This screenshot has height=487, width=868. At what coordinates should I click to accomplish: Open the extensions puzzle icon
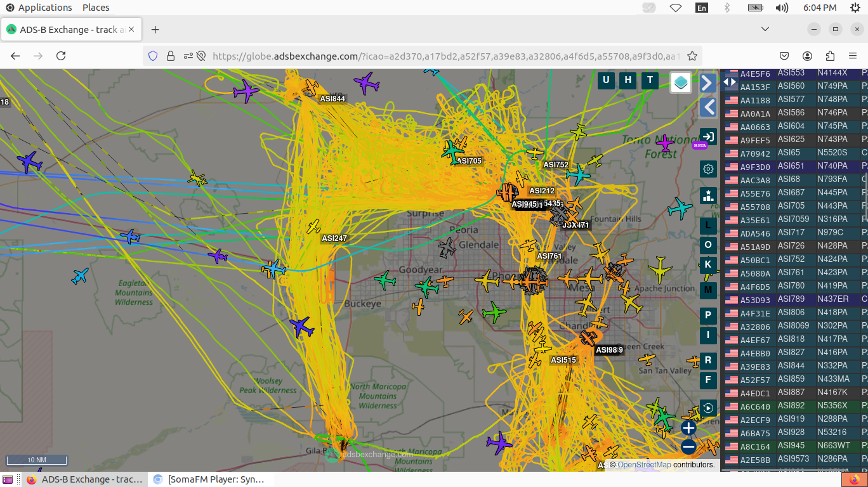coord(830,56)
